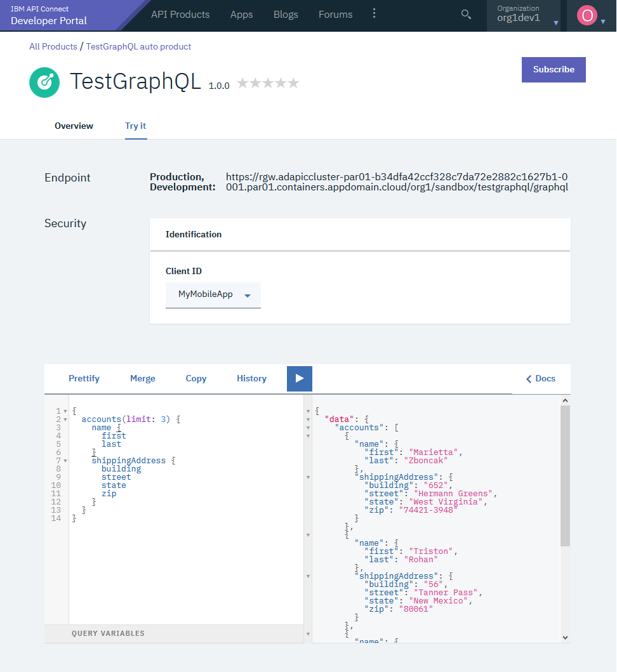Open the Docs panel

pos(541,378)
